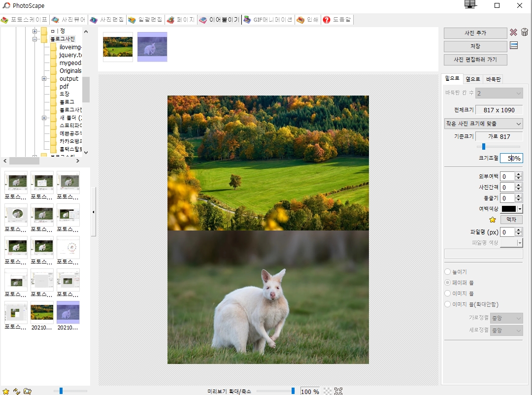Screen dimensions: 532x395
Task: Click the landscape thumbnail in the top strip
Action: click(118, 47)
